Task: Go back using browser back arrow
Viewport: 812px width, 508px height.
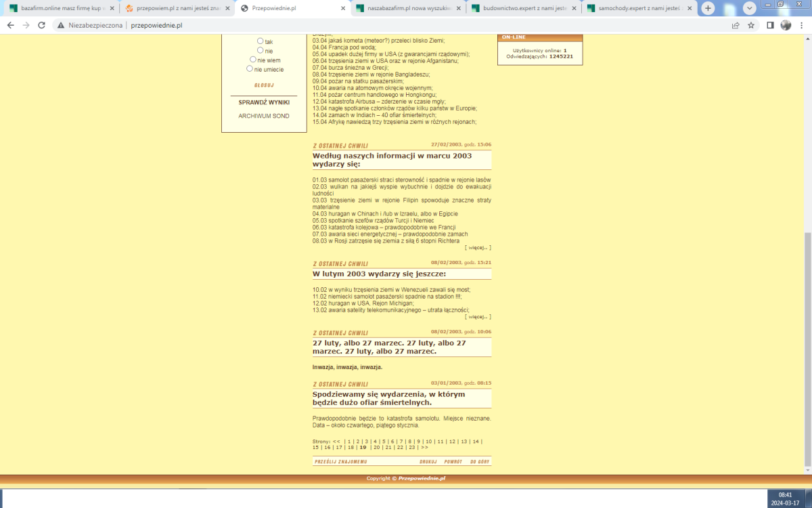Action: click(x=10, y=25)
